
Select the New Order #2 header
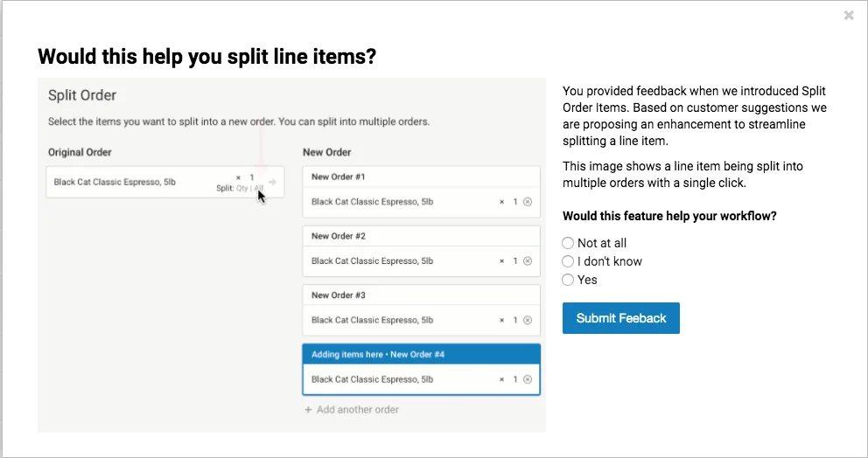pyautogui.click(x=421, y=236)
